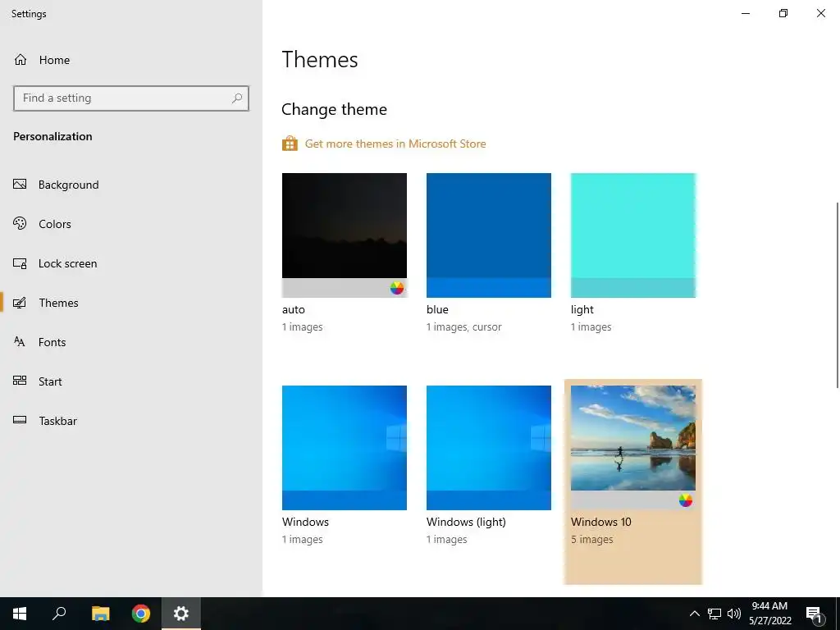Click the Themes brush icon
This screenshot has height=630, width=840.
(20, 303)
